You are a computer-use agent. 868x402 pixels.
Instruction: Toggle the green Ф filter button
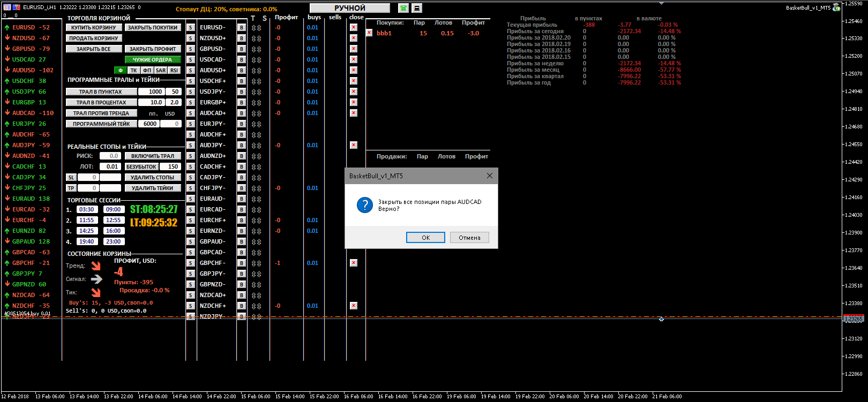click(x=120, y=70)
